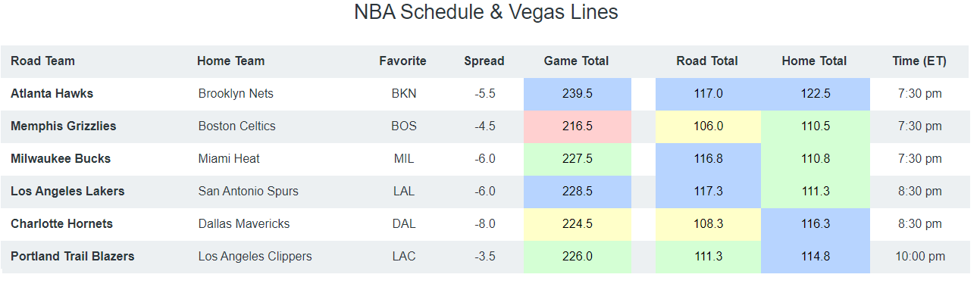Open the Atlanta Hawks team link
The height and width of the screenshot is (290, 980).
(x=52, y=94)
